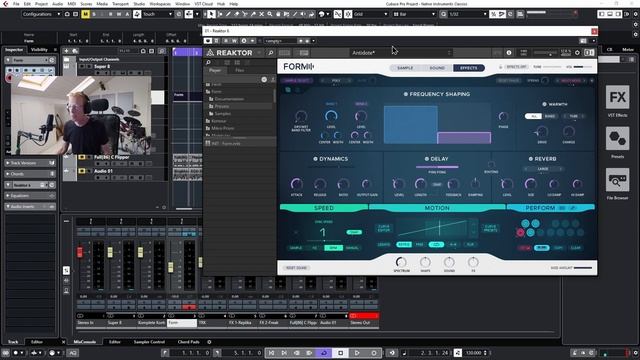Open the Presets hexagon icon

point(618,139)
